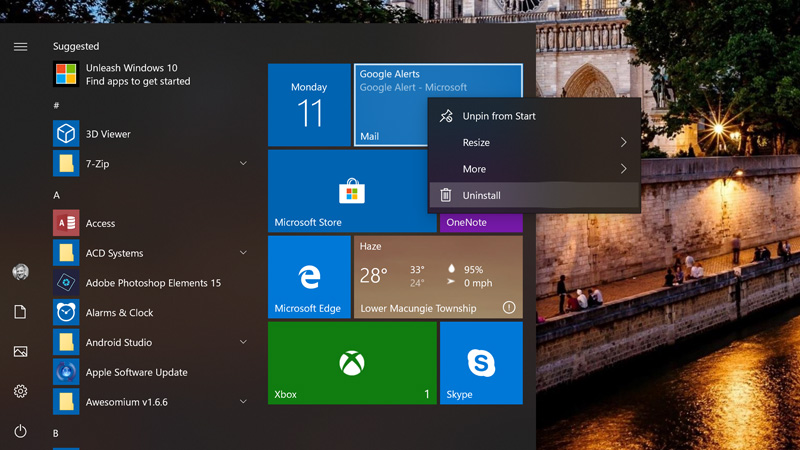Expand the Awesomium v1.6.6 folder
800x450 pixels.
coord(243,402)
